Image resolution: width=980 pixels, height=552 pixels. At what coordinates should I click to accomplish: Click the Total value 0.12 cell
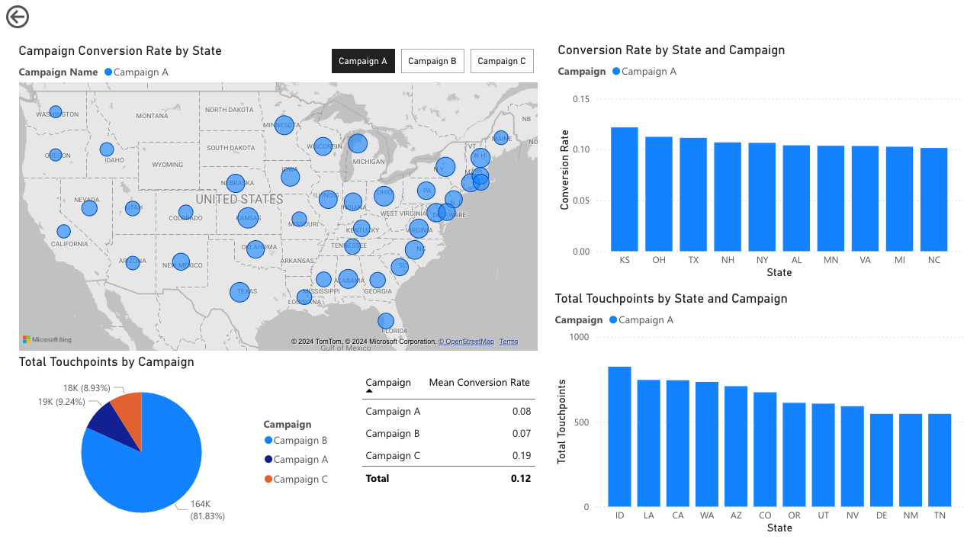pyautogui.click(x=521, y=479)
